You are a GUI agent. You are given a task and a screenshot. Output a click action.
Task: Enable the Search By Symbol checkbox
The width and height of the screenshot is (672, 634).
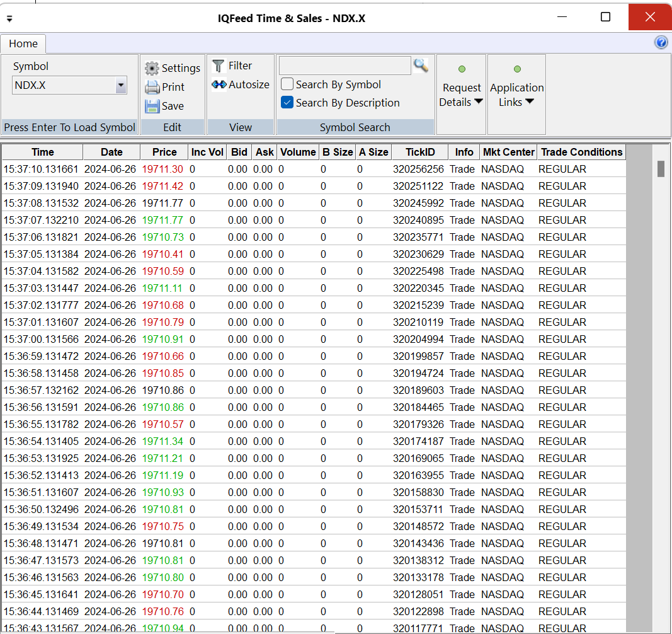point(287,84)
